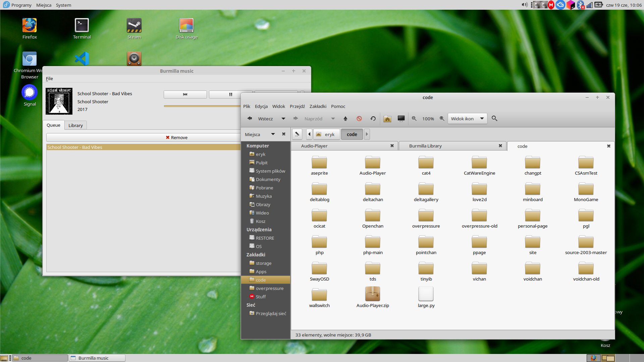Close the Audio-Player tab
This screenshot has width=644, height=362.
(392, 146)
